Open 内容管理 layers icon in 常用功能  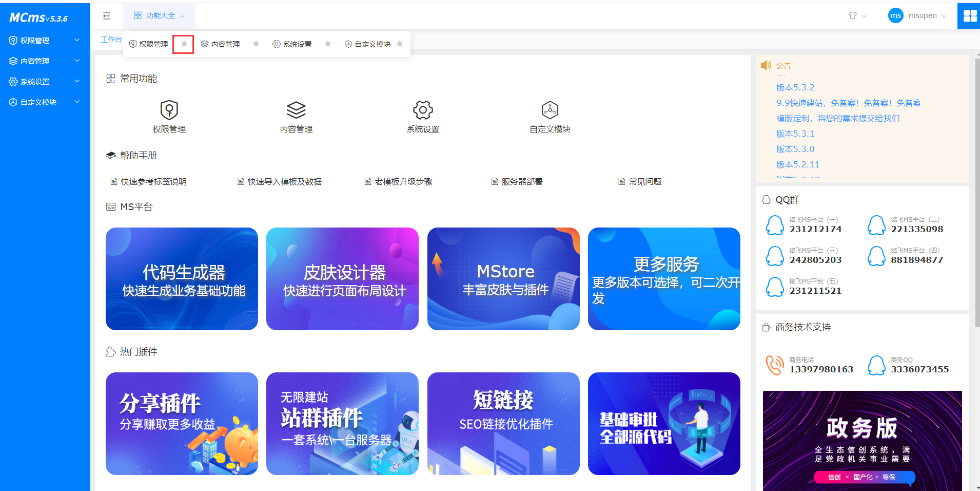[296, 110]
